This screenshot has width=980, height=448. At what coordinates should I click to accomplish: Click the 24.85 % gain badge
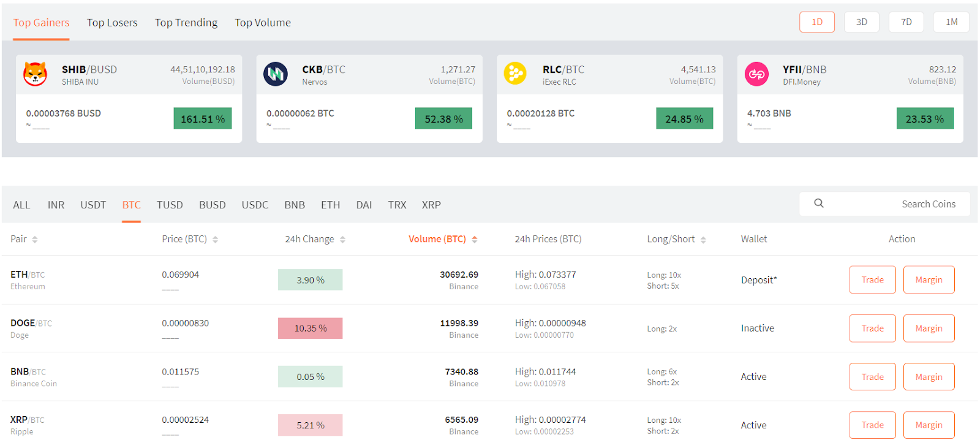(x=684, y=119)
